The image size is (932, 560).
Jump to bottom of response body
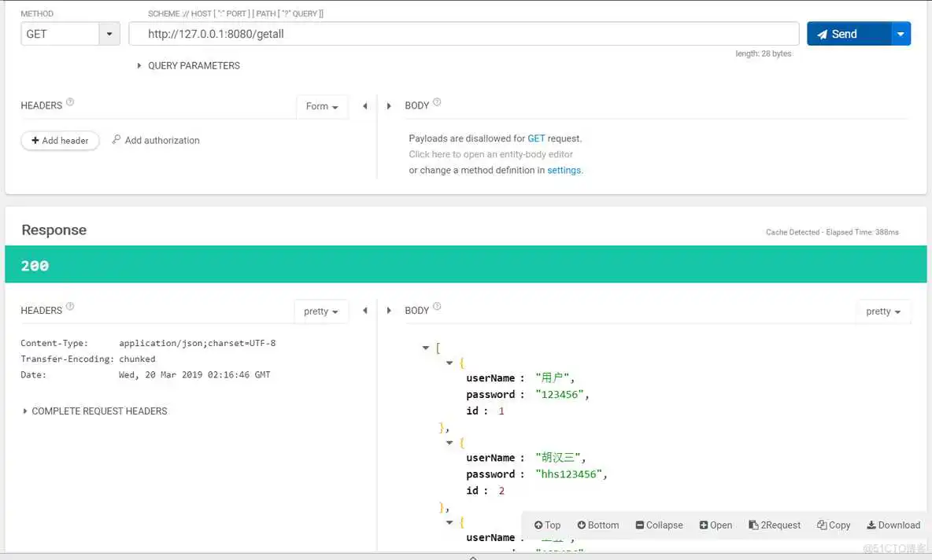coord(597,525)
